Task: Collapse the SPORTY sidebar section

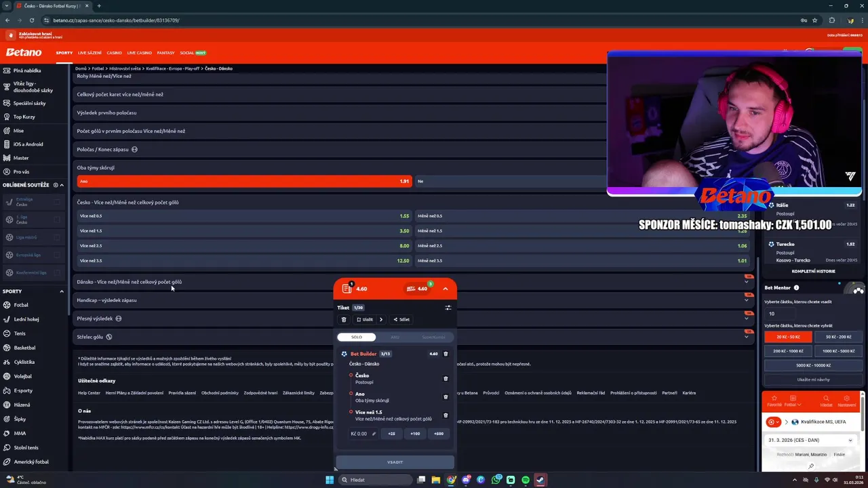Action: pos(62,291)
